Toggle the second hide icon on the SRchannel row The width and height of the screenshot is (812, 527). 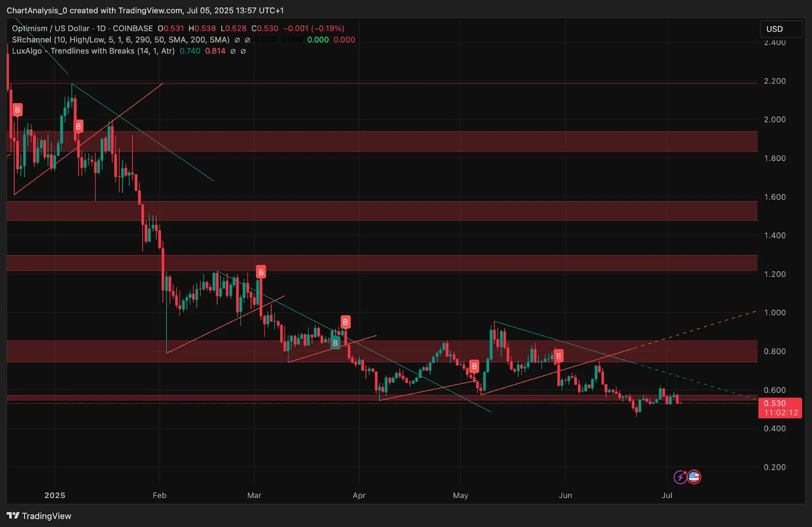[247, 40]
